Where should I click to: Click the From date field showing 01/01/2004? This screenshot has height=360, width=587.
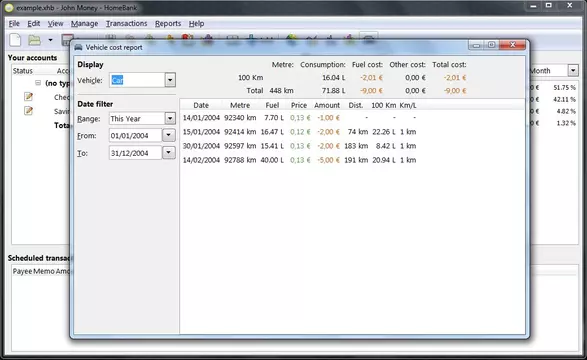pos(135,135)
